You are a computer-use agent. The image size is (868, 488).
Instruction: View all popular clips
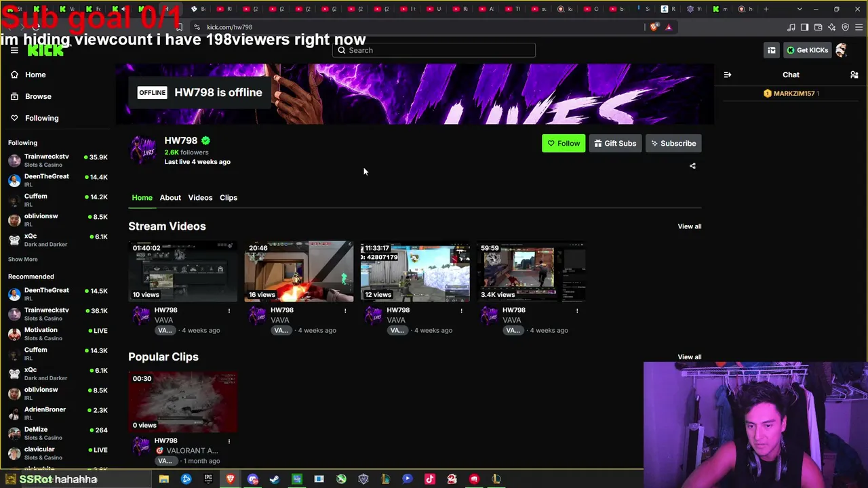pyautogui.click(x=690, y=357)
